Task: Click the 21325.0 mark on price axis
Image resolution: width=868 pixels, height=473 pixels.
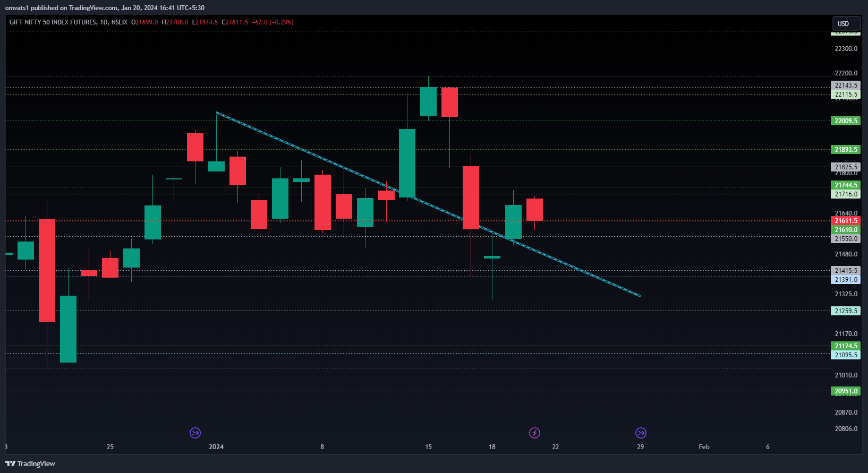Action: tap(846, 294)
